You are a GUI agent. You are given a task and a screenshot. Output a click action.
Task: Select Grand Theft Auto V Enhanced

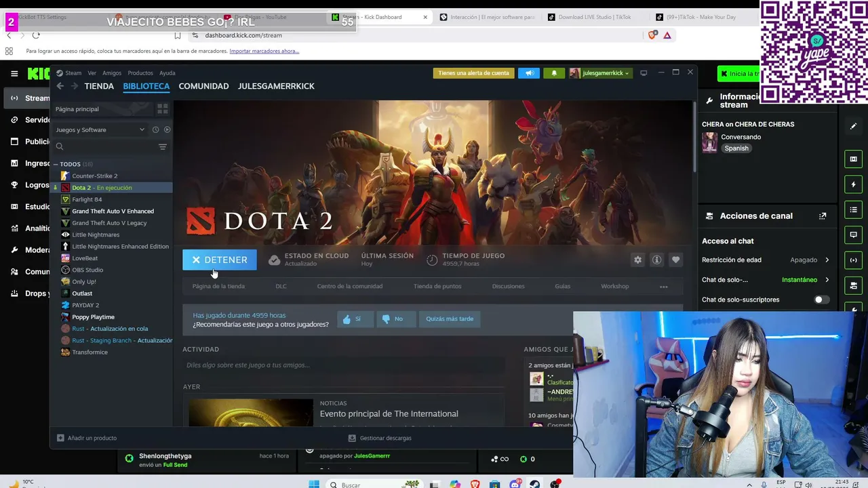(x=113, y=211)
